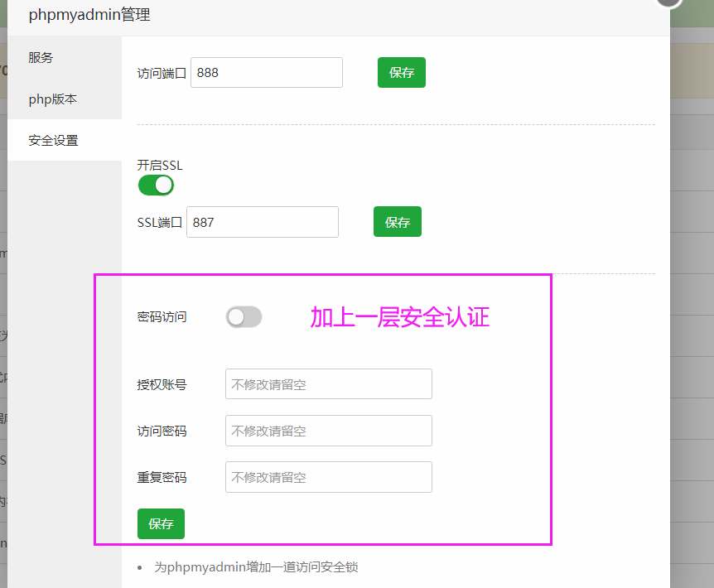This screenshot has width=714, height=588.
Task: Focus the 重复密码 input field
Action: [328, 477]
